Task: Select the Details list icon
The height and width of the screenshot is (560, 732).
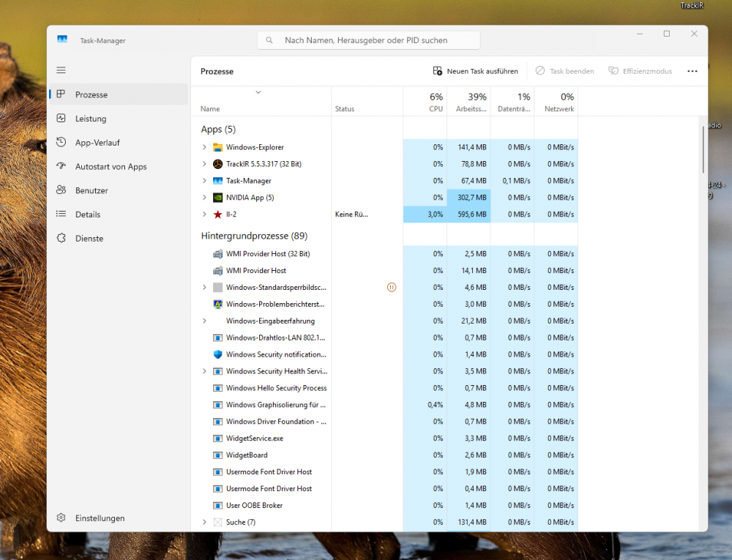Action: pos(61,214)
